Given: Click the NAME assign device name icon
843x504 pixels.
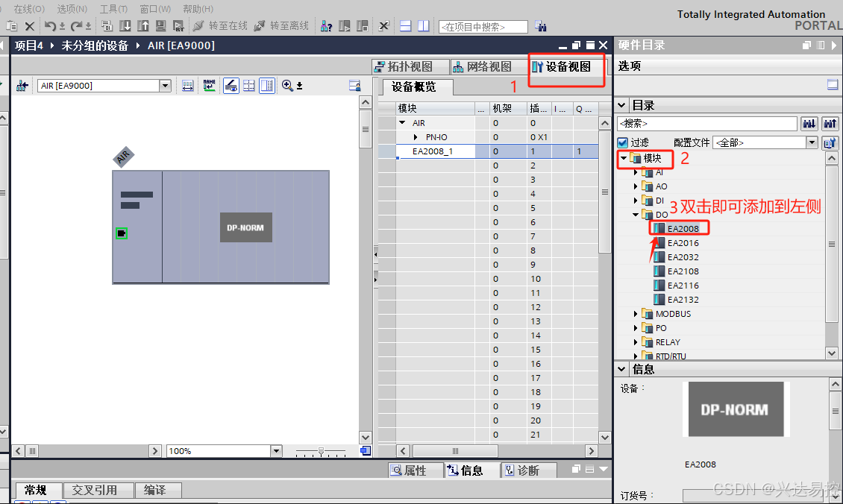Looking at the screenshot, I should [209, 86].
